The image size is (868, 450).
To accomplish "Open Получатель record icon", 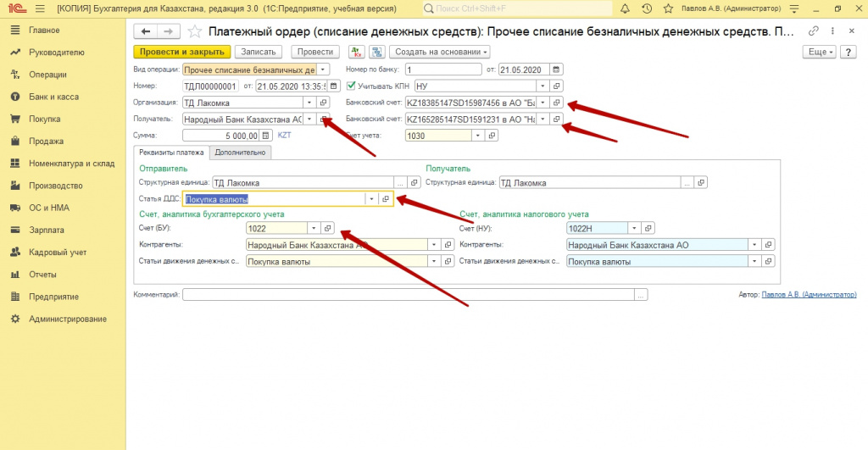I will click(324, 119).
